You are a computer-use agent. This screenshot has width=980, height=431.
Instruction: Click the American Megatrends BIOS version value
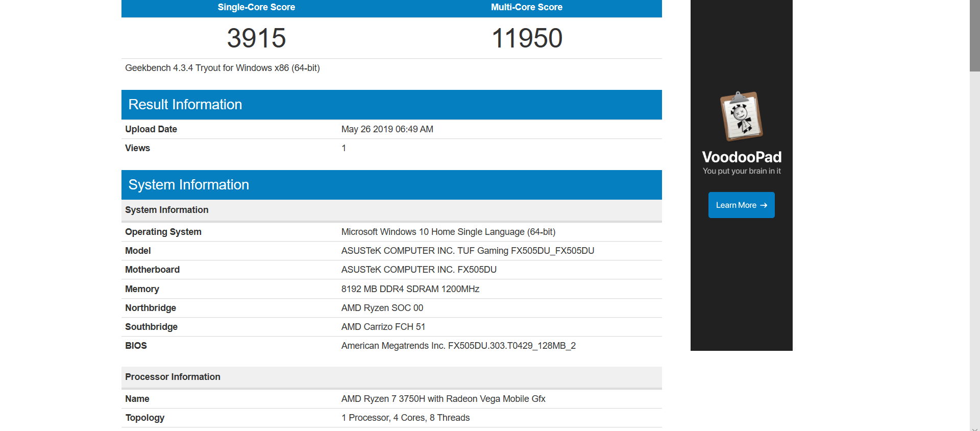coord(458,346)
